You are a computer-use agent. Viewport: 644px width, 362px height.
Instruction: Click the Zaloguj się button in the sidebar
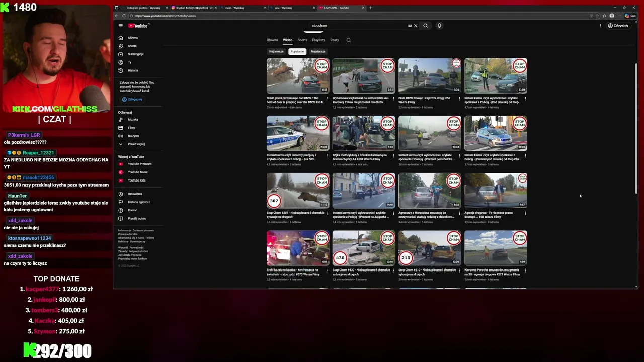pos(132,99)
